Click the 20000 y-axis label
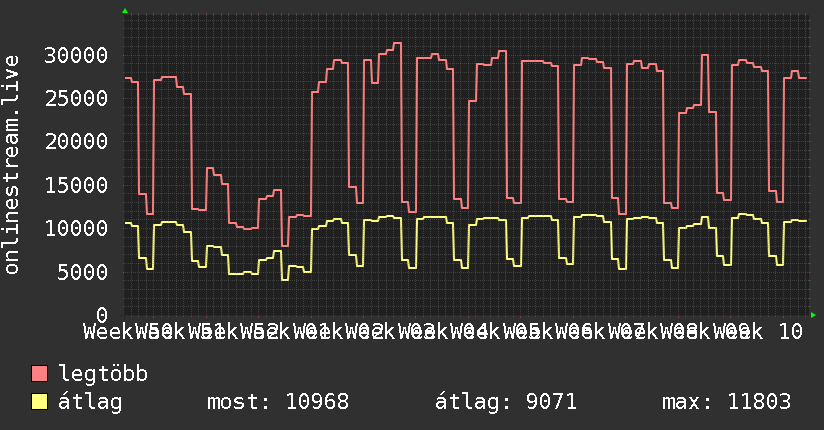 point(76,141)
